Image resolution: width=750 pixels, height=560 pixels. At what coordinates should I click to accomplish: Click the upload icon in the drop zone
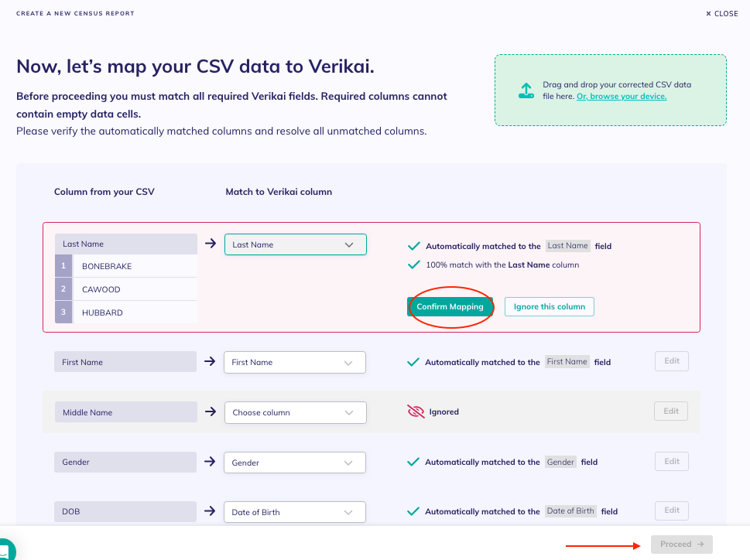click(x=526, y=90)
